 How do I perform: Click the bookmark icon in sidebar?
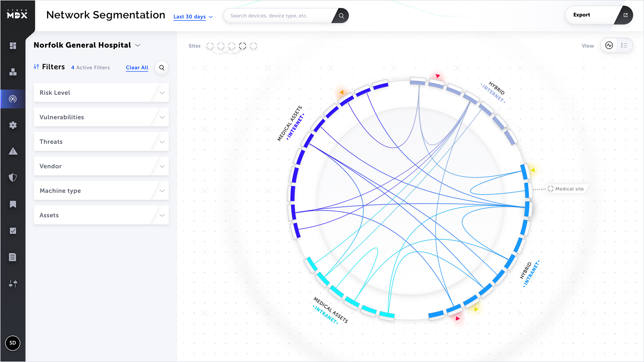pyautogui.click(x=13, y=204)
